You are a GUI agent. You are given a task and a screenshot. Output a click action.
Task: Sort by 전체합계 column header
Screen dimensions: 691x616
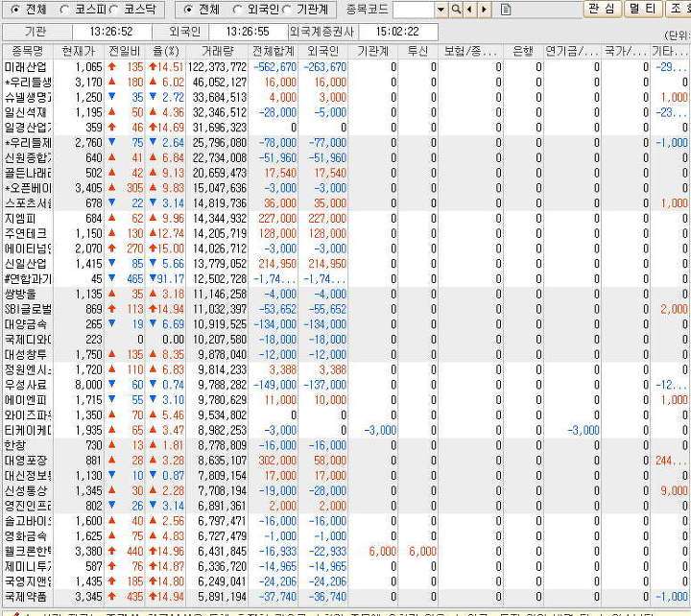(x=274, y=51)
